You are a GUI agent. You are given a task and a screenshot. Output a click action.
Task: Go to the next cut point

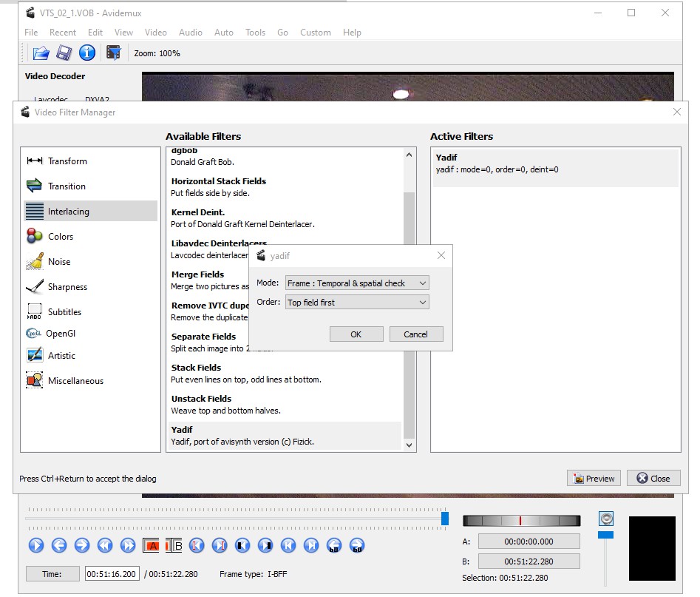click(220, 545)
